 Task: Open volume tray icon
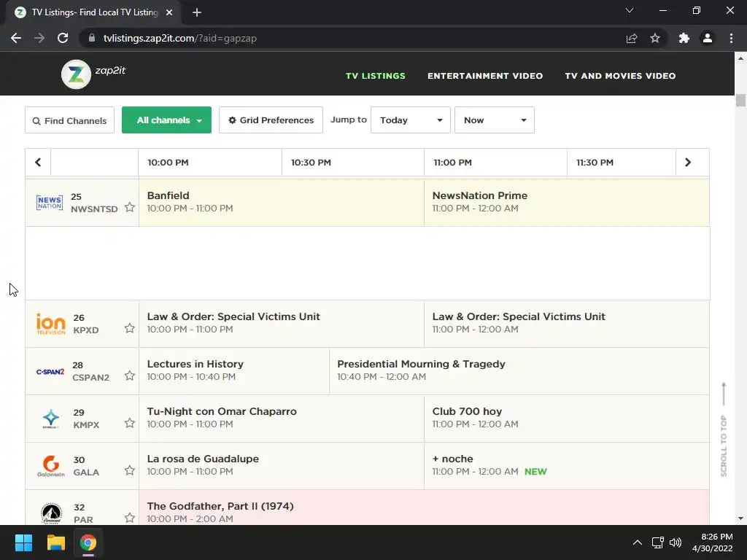676,542
